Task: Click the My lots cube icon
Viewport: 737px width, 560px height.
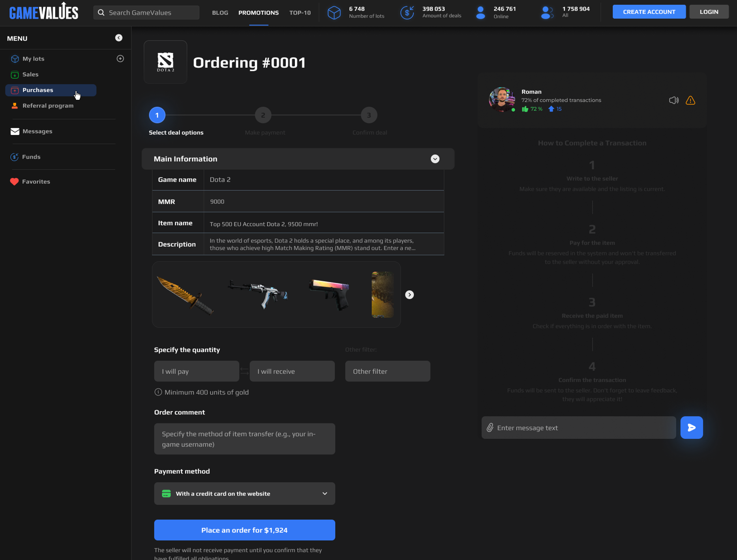Action: [15, 59]
